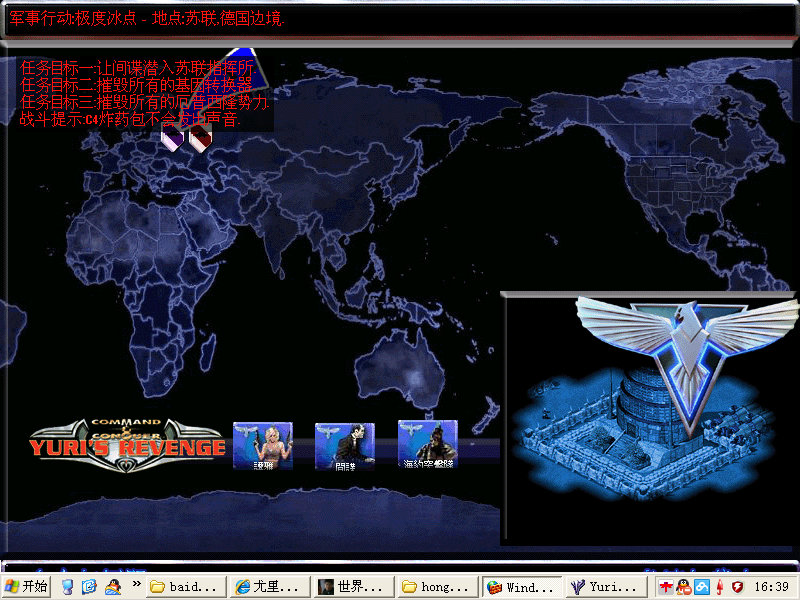Screen dimensions: 800x600
Task: Switch to the baid... folder taskbar button
Action: (187, 587)
